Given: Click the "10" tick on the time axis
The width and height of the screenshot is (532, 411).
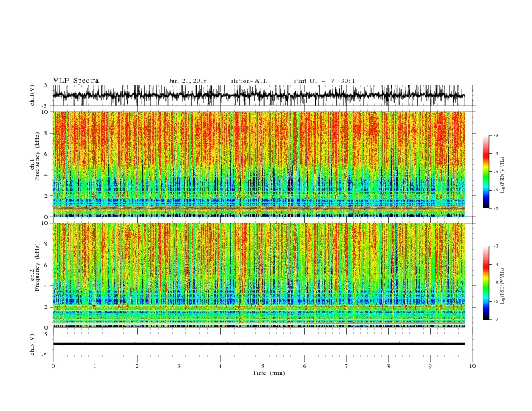Looking at the screenshot, I should tap(472, 366).
